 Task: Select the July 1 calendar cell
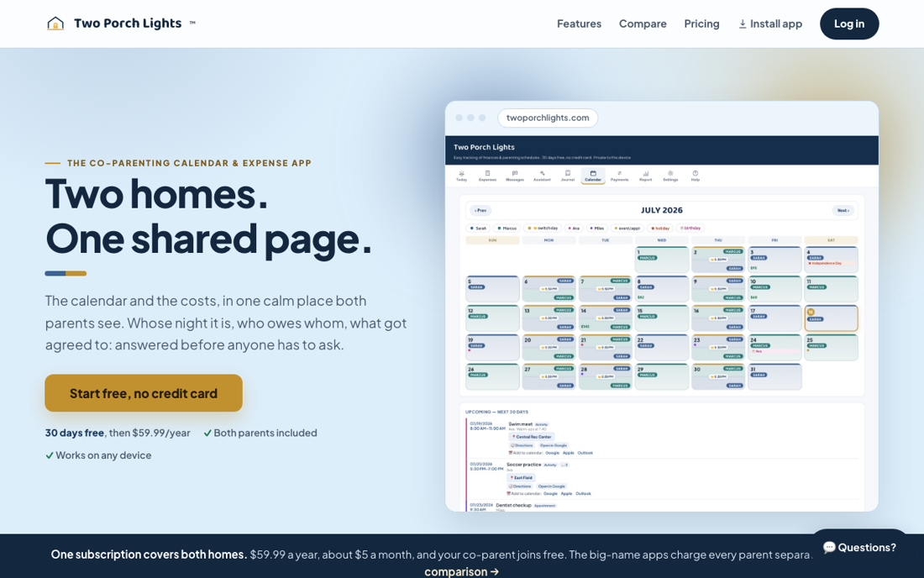pyautogui.click(x=662, y=260)
